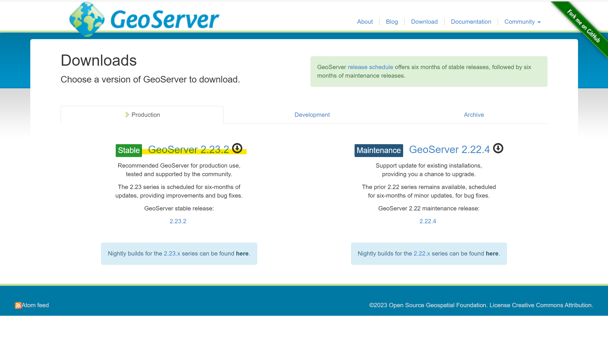Click download icon next to GeoServer 2.23.2
Screen dimensions: 608x364
click(x=237, y=148)
